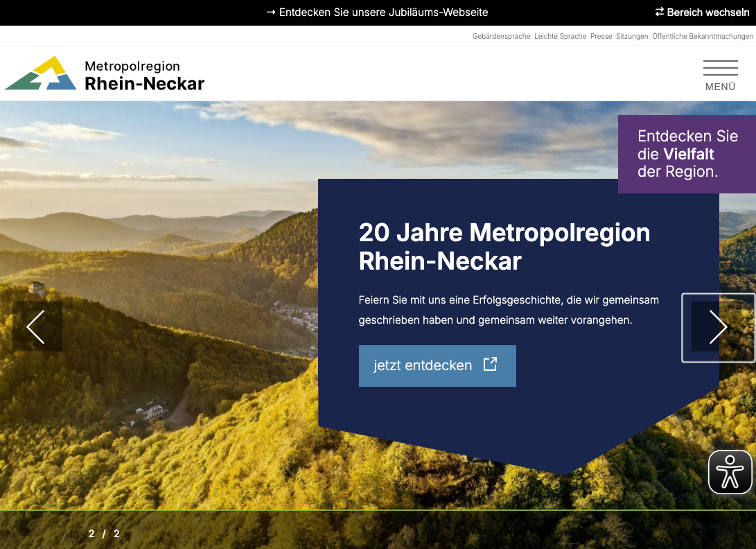Open the hamburger menu icon
Screen dimensions: 756x549
pos(720,68)
